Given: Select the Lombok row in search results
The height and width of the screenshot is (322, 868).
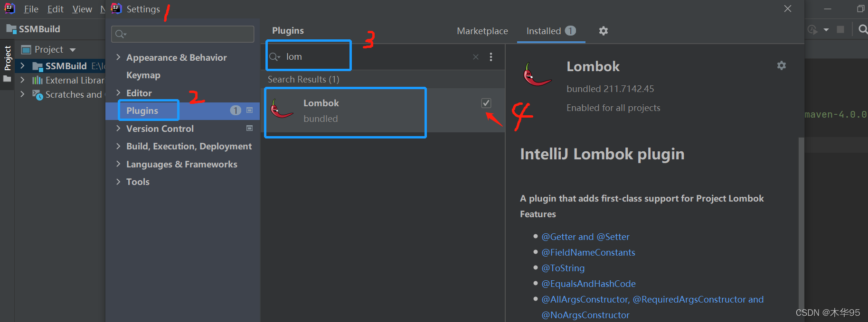Looking at the screenshot, I should coord(383,110).
